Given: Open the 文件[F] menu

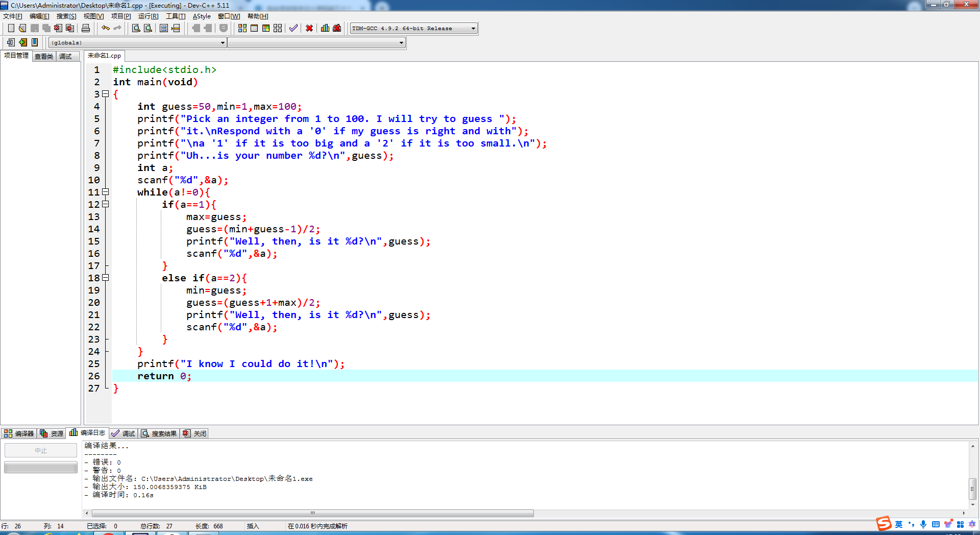Looking at the screenshot, I should click(13, 16).
